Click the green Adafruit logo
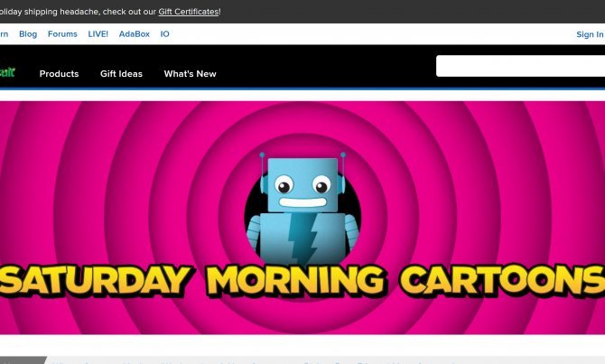Screen dimensions: 605x364 coord(7,72)
